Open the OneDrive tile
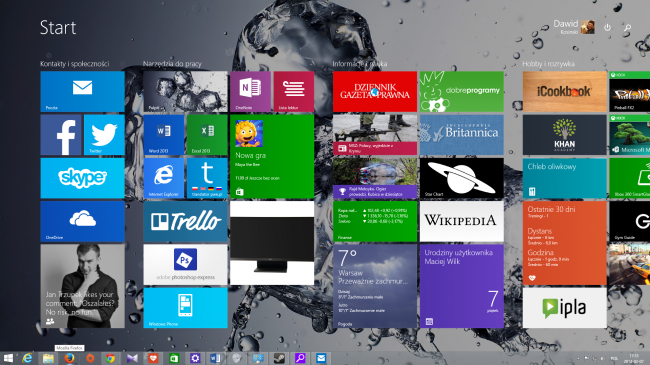The height and width of the screenshot is (365, 650). click(82, 221)
